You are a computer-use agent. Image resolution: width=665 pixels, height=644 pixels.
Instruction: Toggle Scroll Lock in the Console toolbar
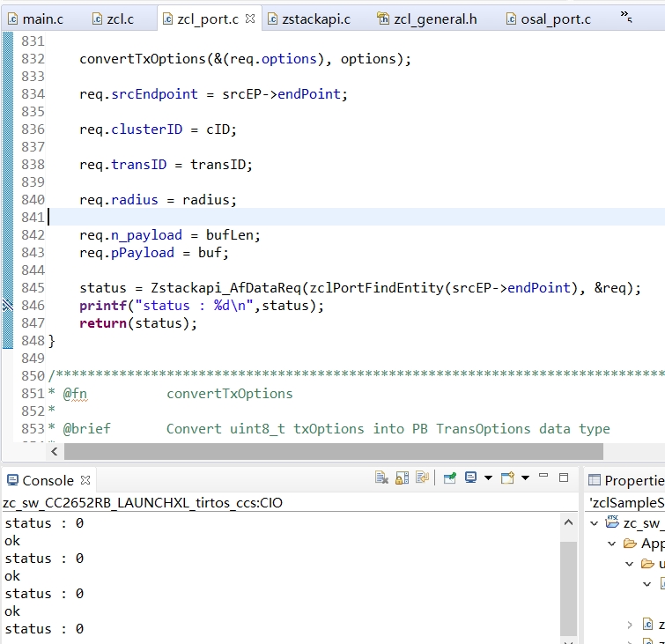[402, 477]
